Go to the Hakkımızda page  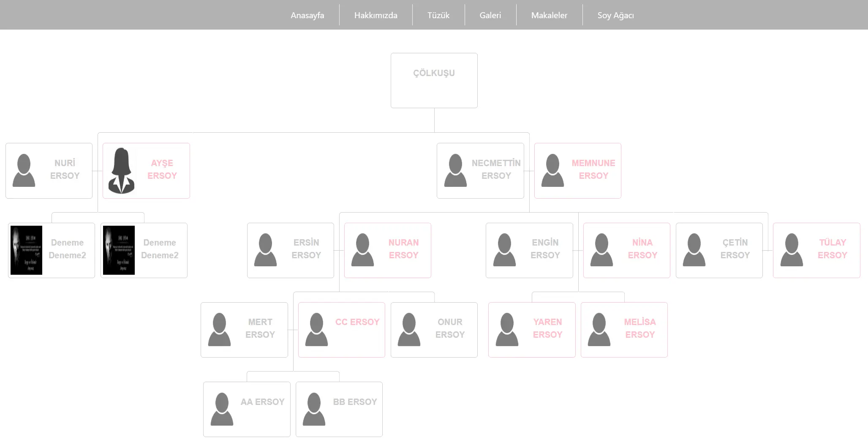pyautogui.click(x=375, y=15)
